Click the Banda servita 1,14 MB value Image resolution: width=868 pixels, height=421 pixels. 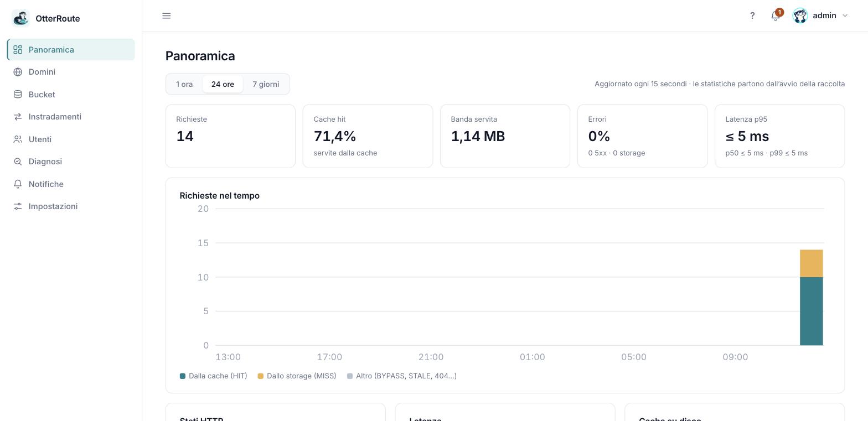478,137
